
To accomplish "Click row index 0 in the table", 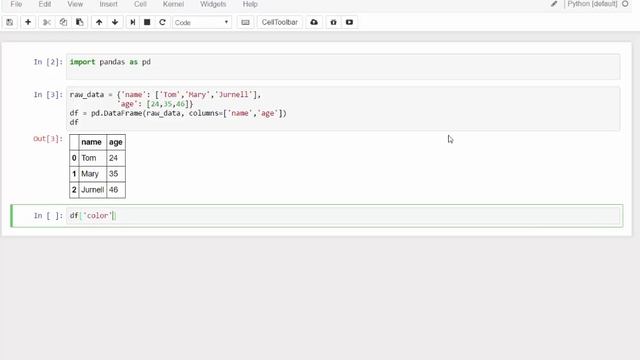I will 74,158.
